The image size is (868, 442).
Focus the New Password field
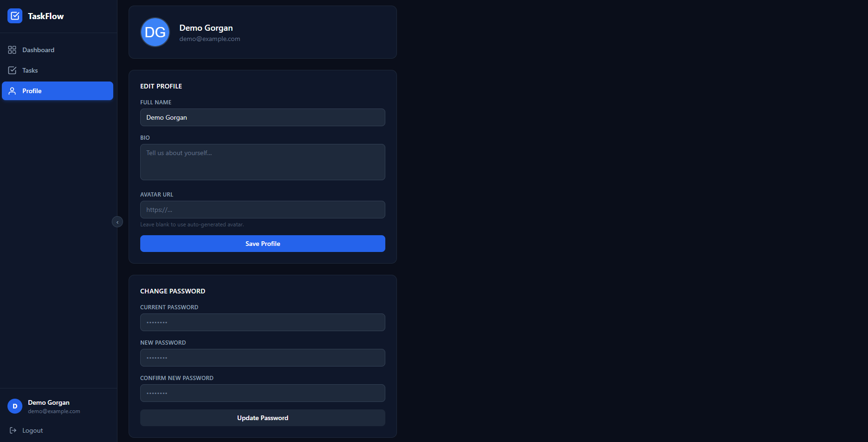(263, 358)
